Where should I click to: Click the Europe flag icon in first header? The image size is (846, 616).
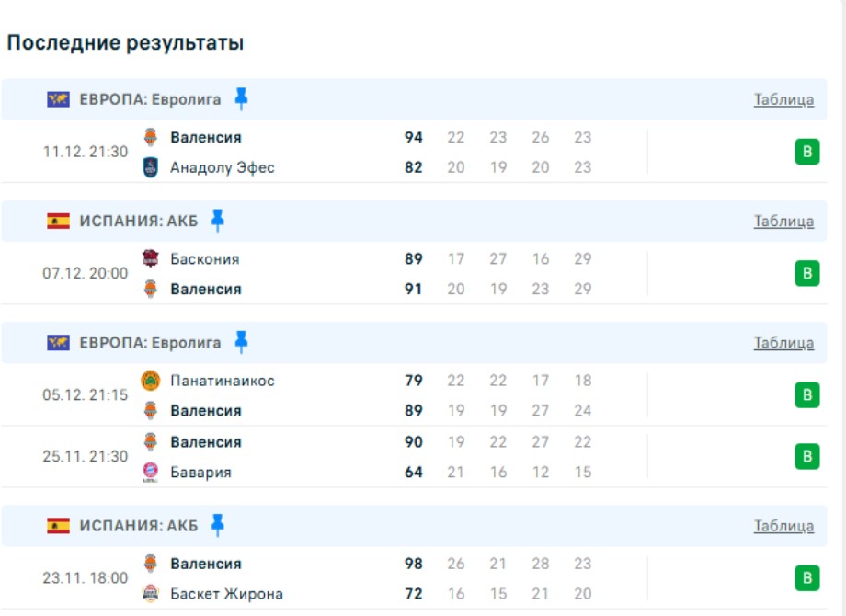click(59, 99)
